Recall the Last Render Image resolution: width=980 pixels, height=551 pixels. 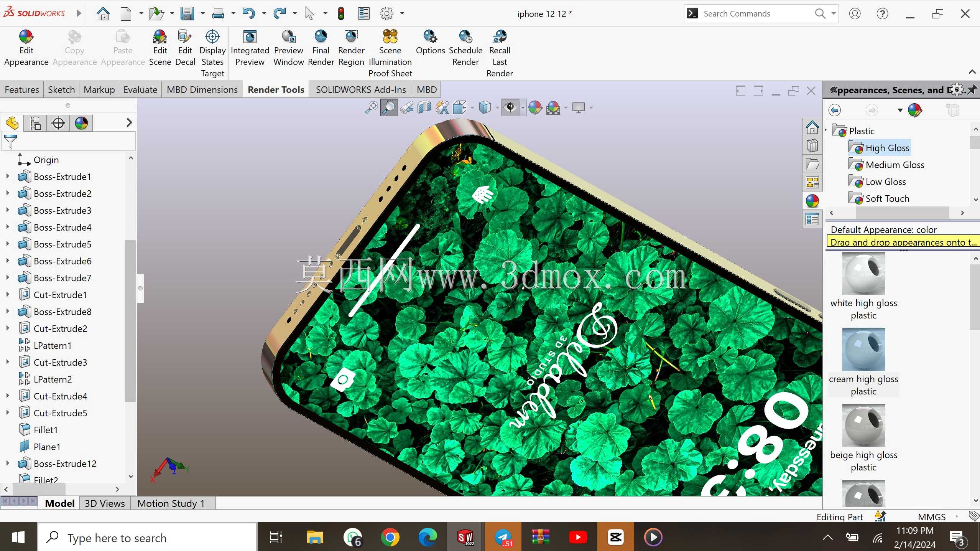click(500, 54)
